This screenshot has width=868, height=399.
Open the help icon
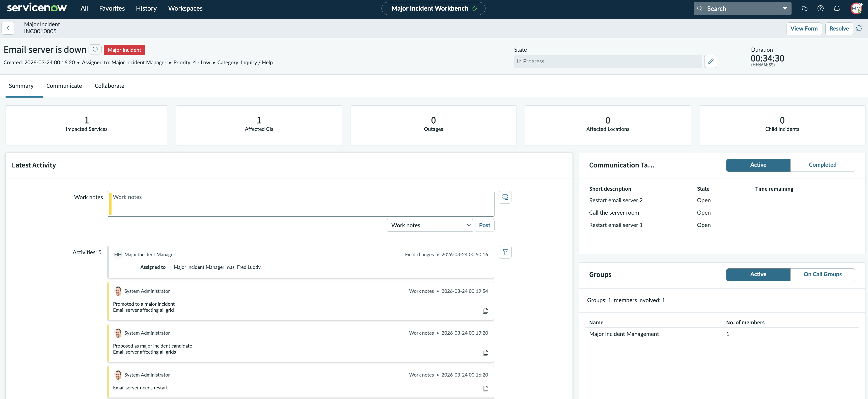pos(821,8)
